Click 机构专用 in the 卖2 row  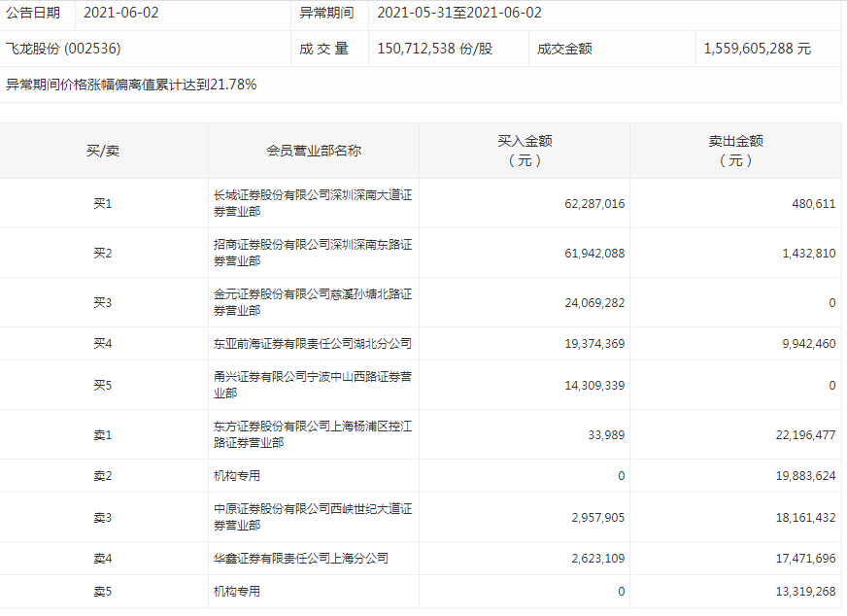(237, 476)
